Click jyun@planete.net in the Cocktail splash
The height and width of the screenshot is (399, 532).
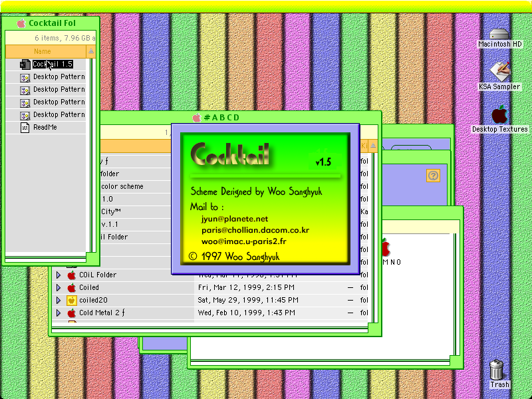click(235, 219)
